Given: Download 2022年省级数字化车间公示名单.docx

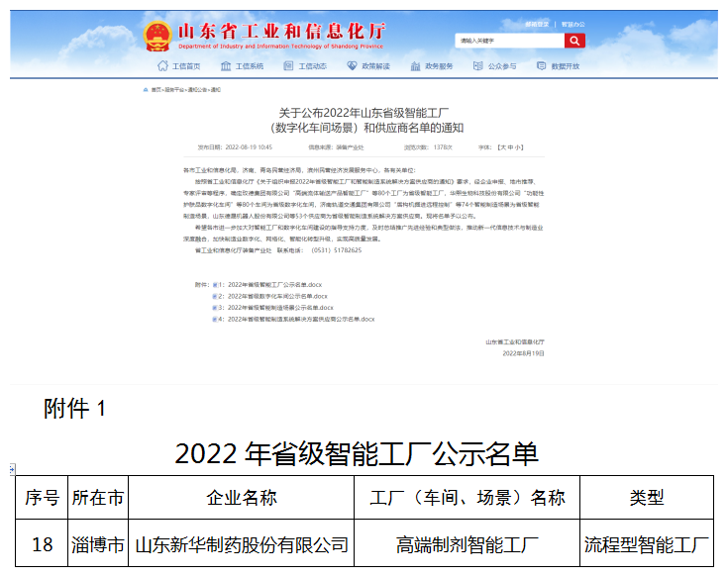Looking at the screenshot, I should 277,296.
